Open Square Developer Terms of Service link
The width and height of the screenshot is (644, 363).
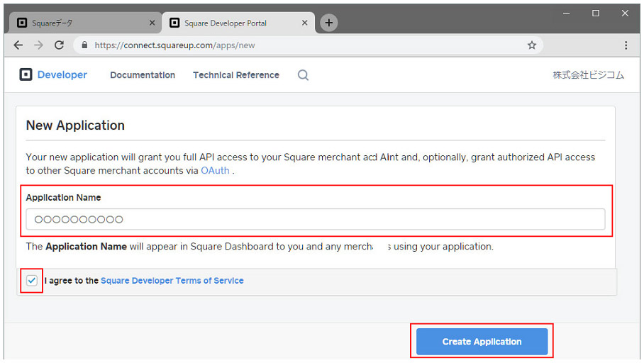(172, 281)
